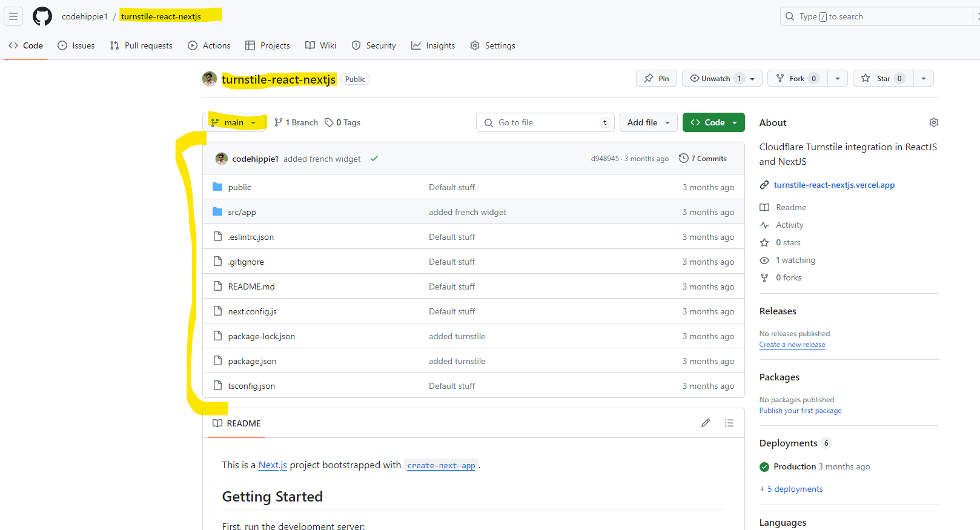Screen dimensions: 980x530
Task: Open 'added turnstile' commit message for package.json
Action: (x=457, y=361)
